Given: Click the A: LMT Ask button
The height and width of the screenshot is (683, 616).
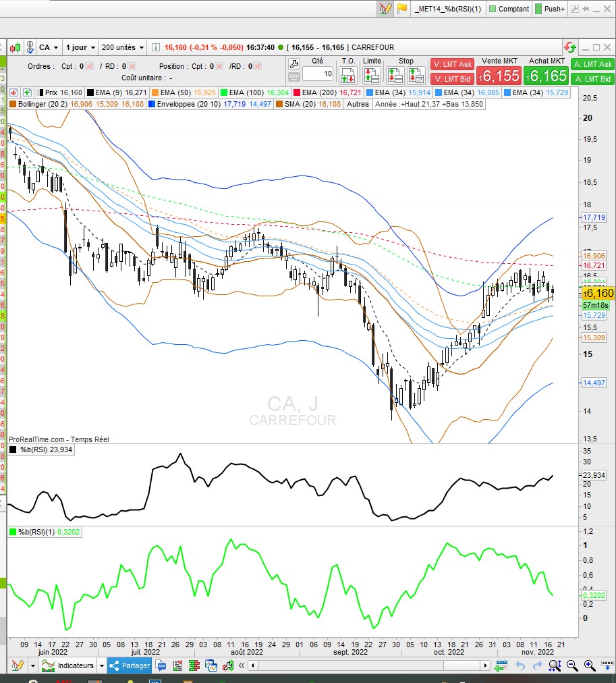Looking at the screenshot, I should click(592, 64).
